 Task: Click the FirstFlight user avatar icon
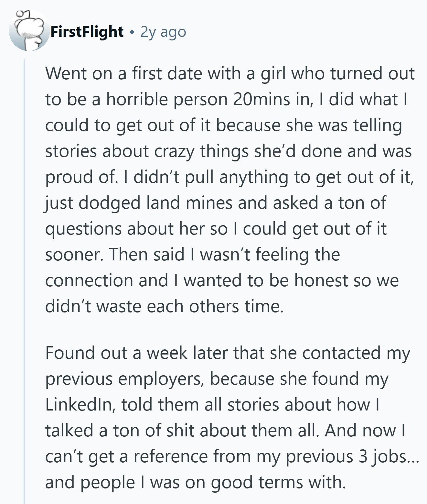[28, 31]
